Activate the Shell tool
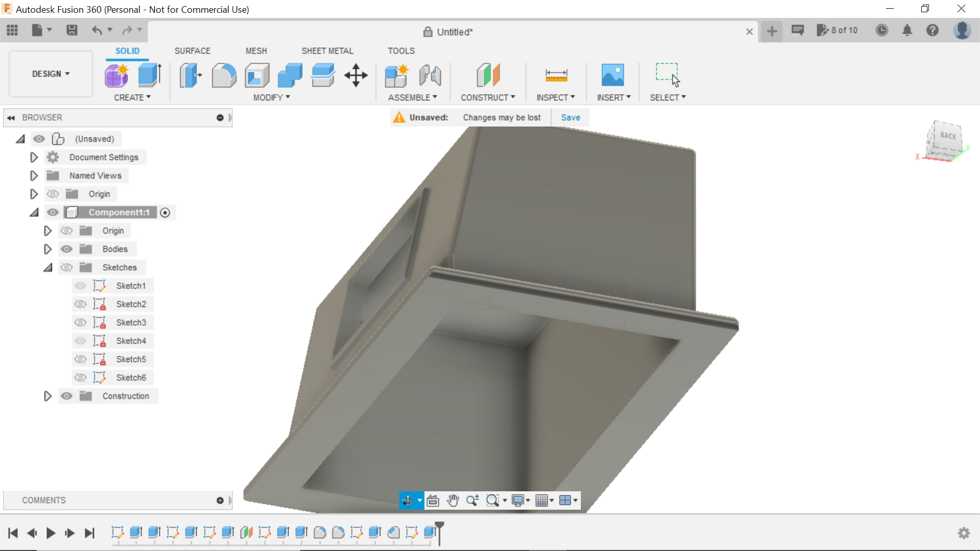980x551 pixels. tap(257, 75)
